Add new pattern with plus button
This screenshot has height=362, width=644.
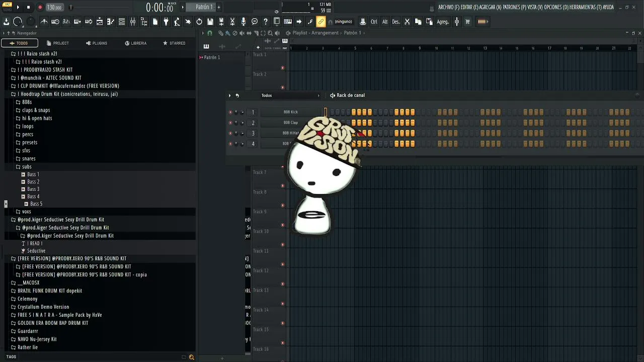coord(219,7)
